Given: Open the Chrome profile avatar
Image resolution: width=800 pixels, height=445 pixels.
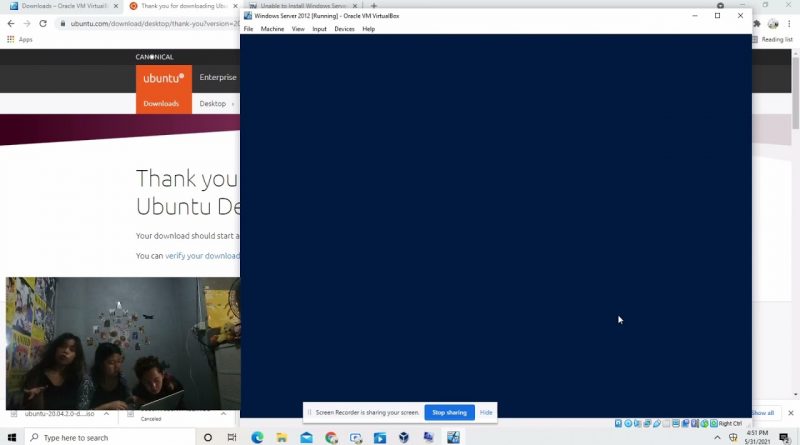Looking at the screenshot, I should tap(773, 23).
